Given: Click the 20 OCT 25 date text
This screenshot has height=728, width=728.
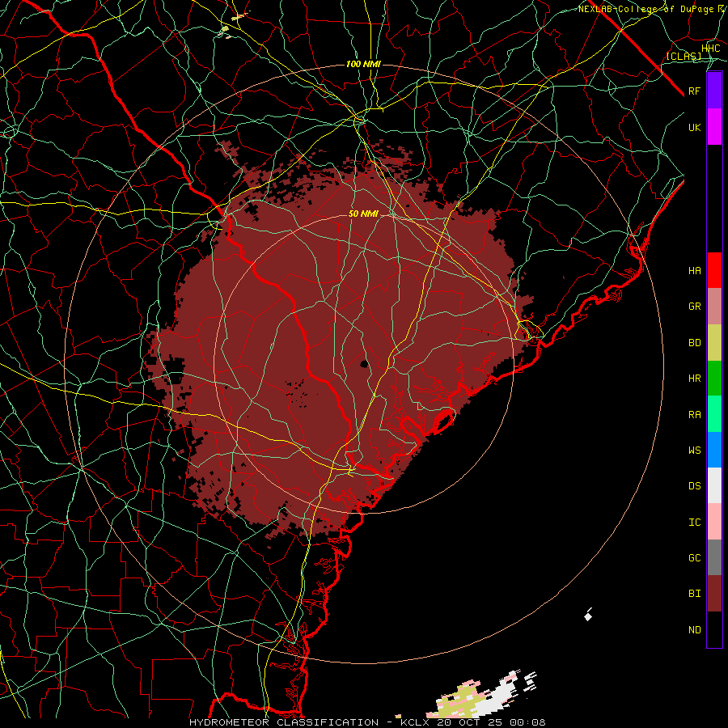Looking at the screenshot, I should [x=471, y=722].
